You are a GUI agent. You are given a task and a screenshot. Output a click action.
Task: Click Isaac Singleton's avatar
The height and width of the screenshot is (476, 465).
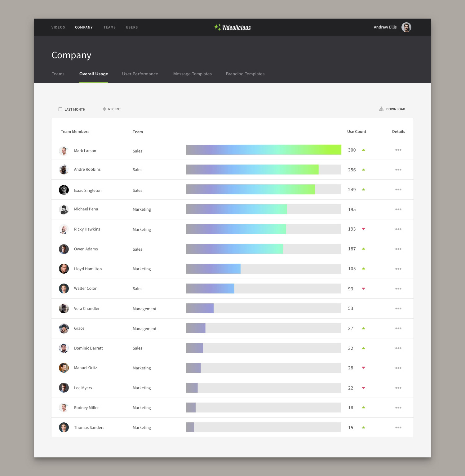(x=64, y=190)
